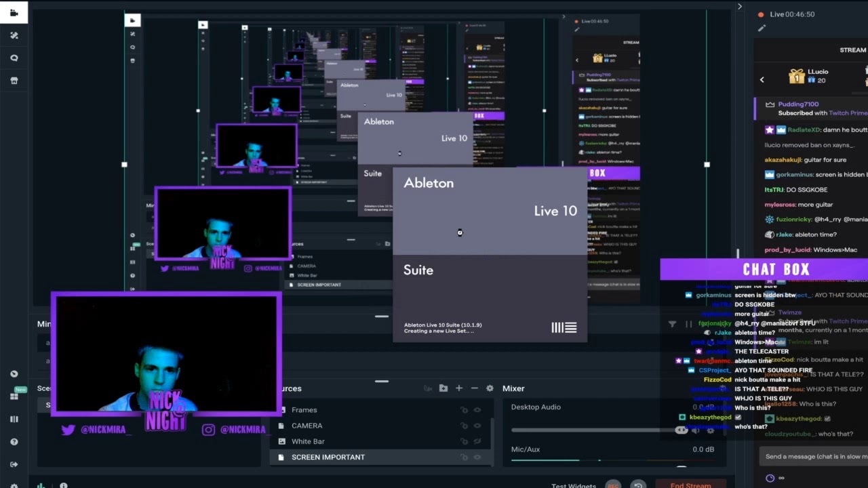The height and width of the screenshot is (488, 868).
Task: Select the webcam overlay in the preview
Action: [x=165, y=354]
